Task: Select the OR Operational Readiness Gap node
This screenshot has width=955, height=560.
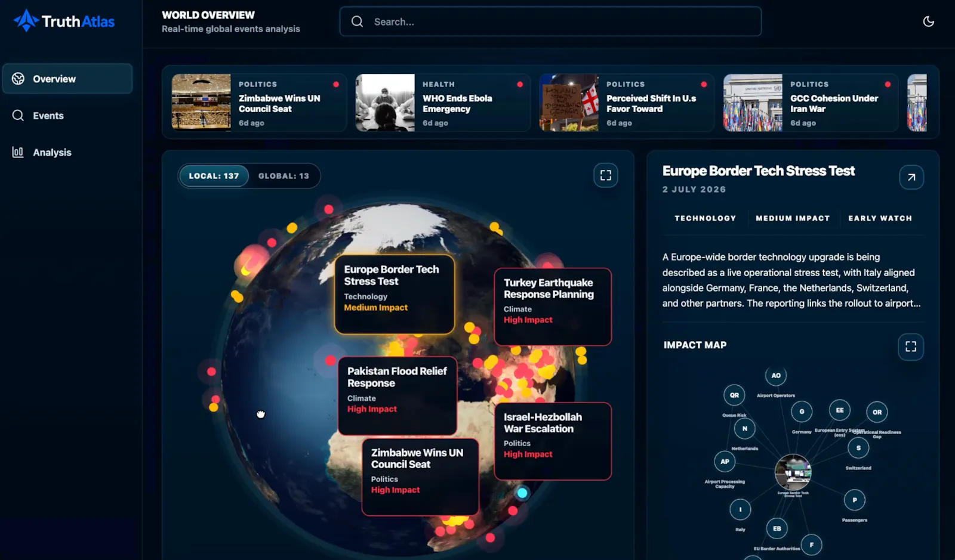Action: (877, 412)
